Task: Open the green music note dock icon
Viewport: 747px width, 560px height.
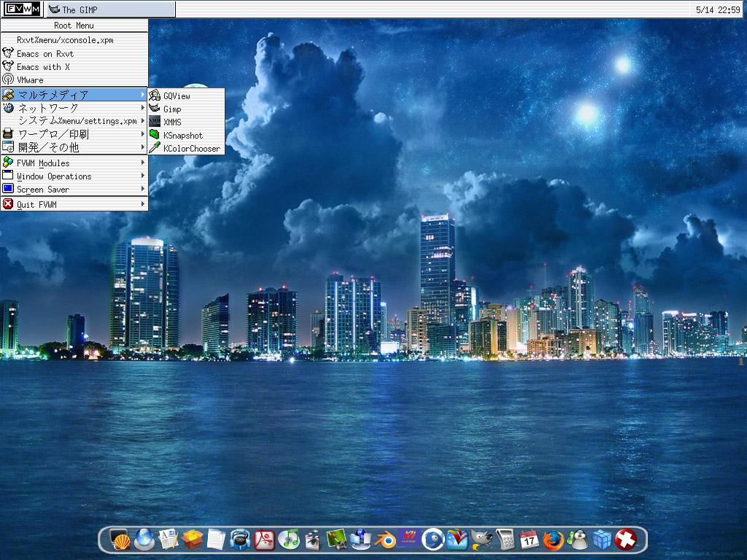Action: (288, 540)
